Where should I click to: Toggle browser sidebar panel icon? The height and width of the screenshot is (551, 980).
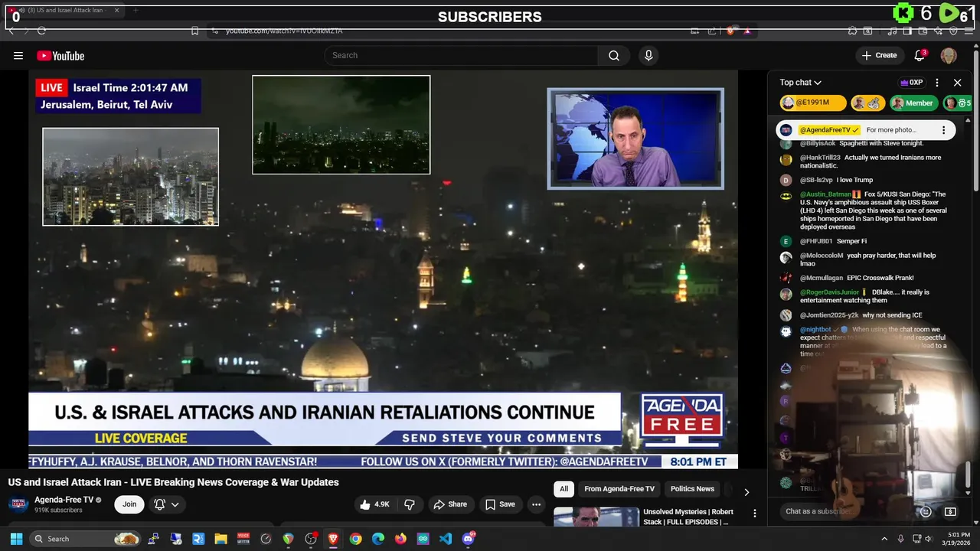[907, 31]
